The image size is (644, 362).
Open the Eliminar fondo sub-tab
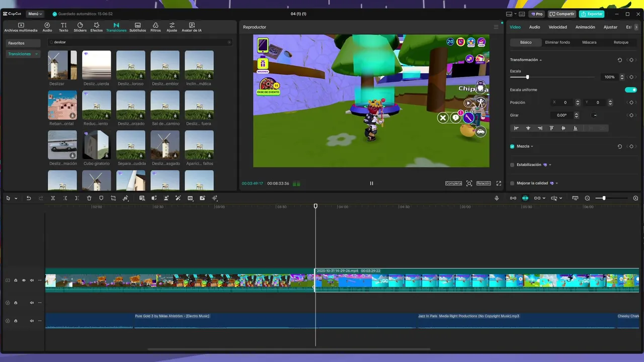(x=557, y=42)
